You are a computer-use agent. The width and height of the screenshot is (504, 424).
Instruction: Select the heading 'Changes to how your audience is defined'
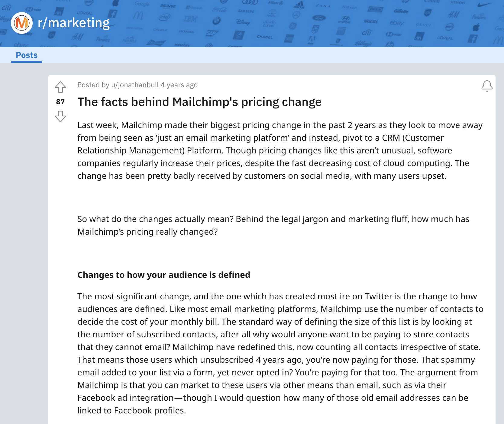click(164, 275)
